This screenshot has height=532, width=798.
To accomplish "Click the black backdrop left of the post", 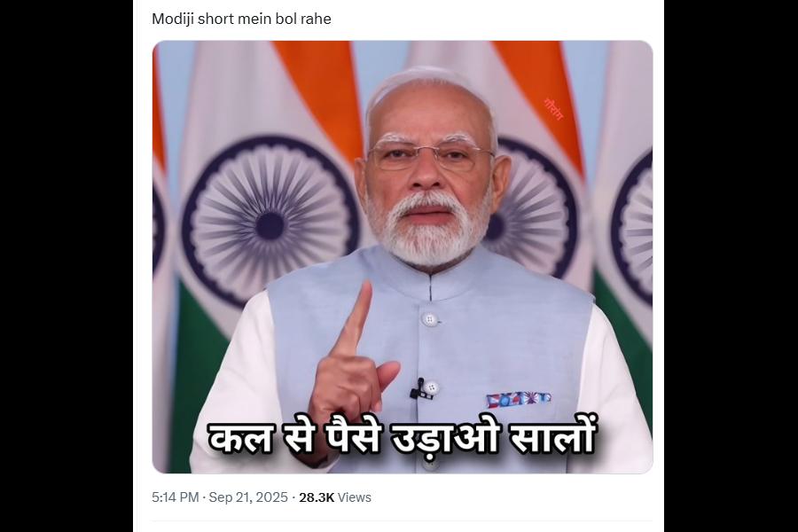I will [66, 266].
